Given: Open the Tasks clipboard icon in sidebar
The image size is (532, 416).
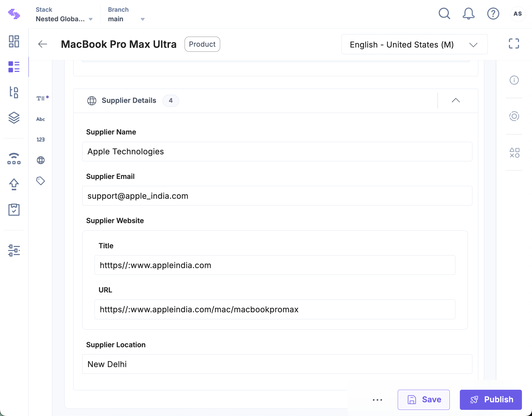Looking at the screenshot, I should (x=14, y=210).
